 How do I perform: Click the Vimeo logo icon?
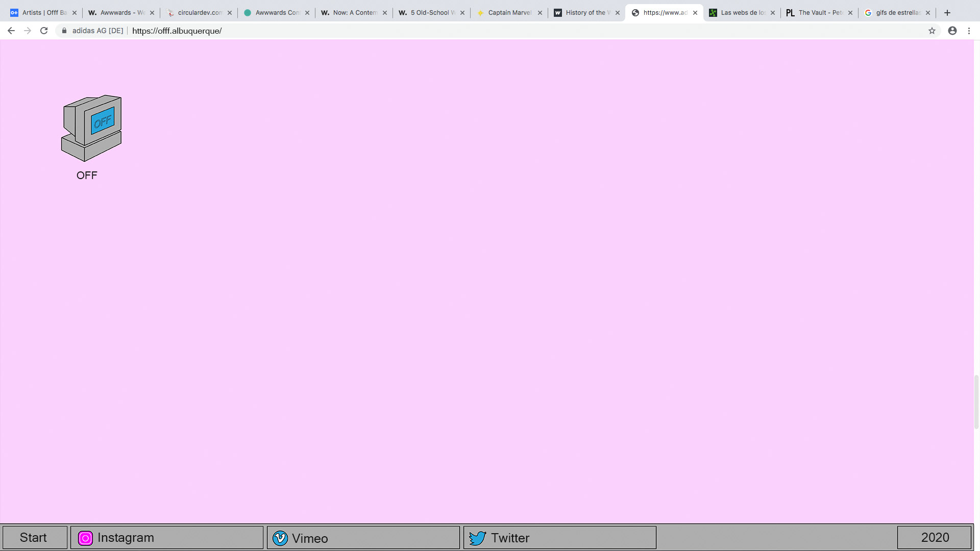(280, 538)
